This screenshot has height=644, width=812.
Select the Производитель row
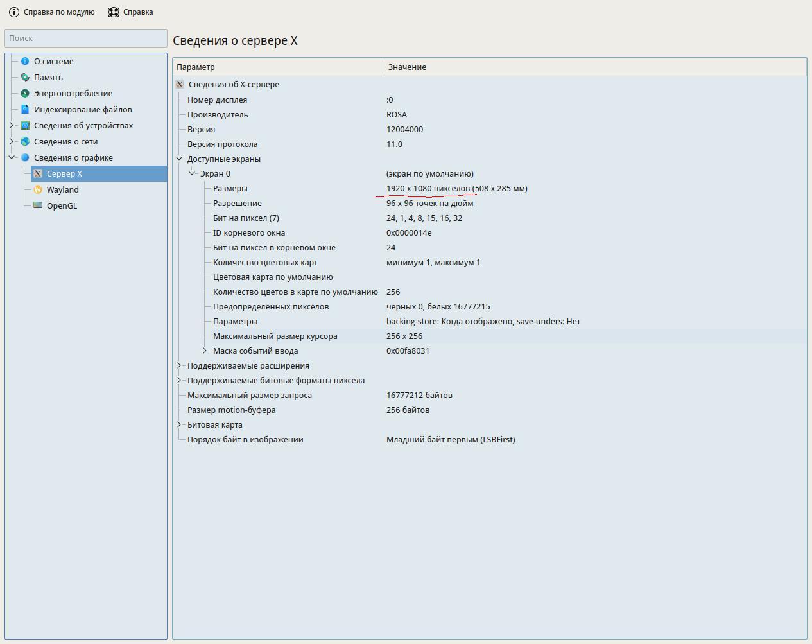click(x=490, y=114)
